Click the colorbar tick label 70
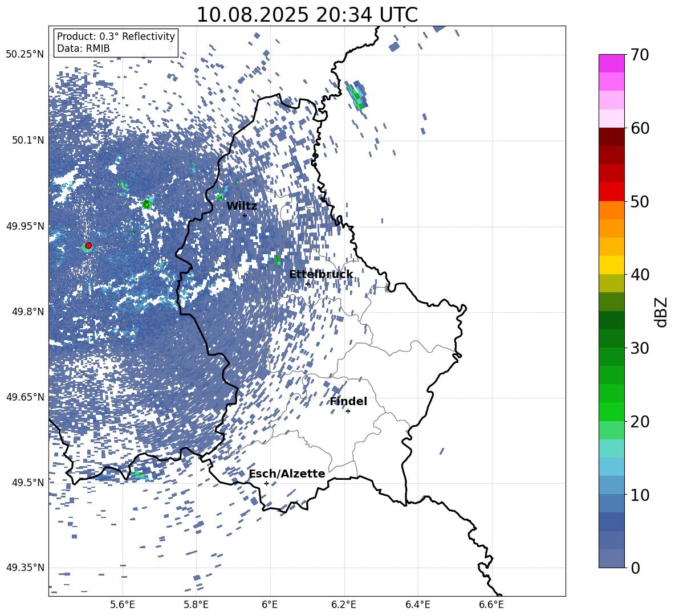The image size is (675, 616). 640,55
